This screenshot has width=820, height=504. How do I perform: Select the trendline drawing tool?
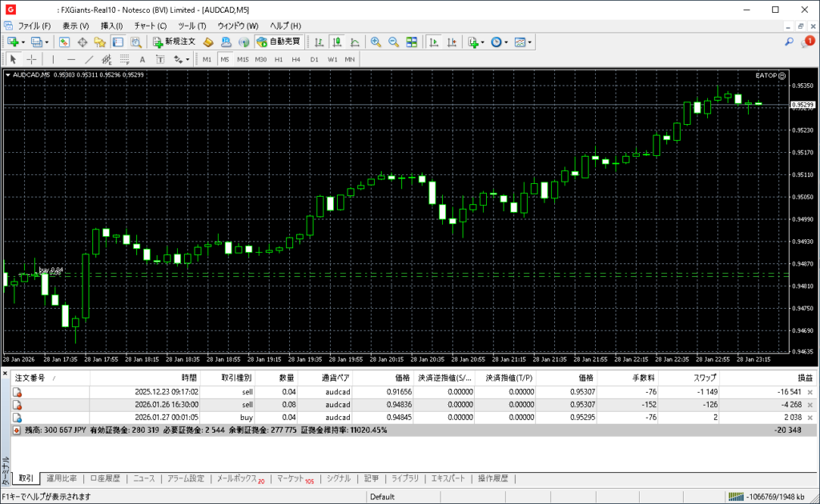[89, 59]
